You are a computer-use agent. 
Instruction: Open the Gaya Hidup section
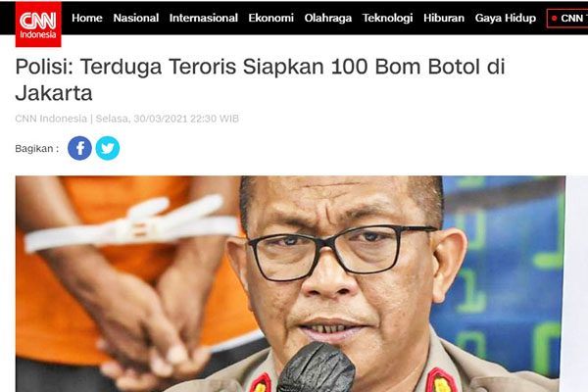point(505,18)
